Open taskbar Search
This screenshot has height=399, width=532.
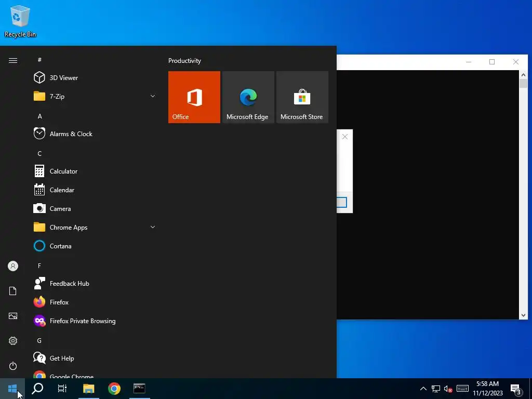[37, 389]
